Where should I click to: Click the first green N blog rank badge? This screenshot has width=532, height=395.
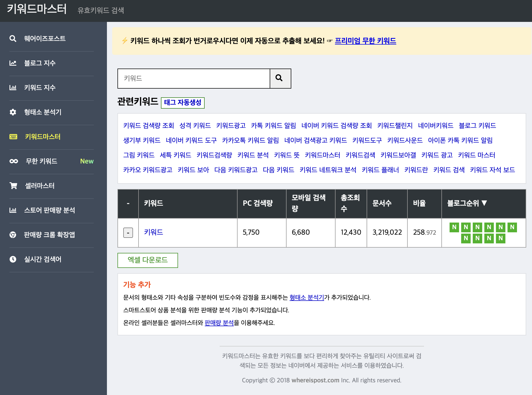coord(454,227)
